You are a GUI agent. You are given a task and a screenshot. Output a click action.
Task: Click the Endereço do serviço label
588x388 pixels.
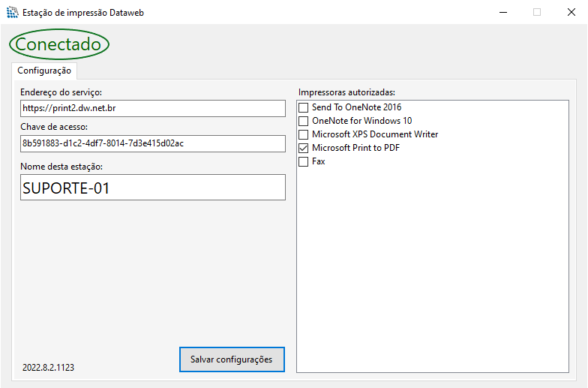(x=61, y=92)
